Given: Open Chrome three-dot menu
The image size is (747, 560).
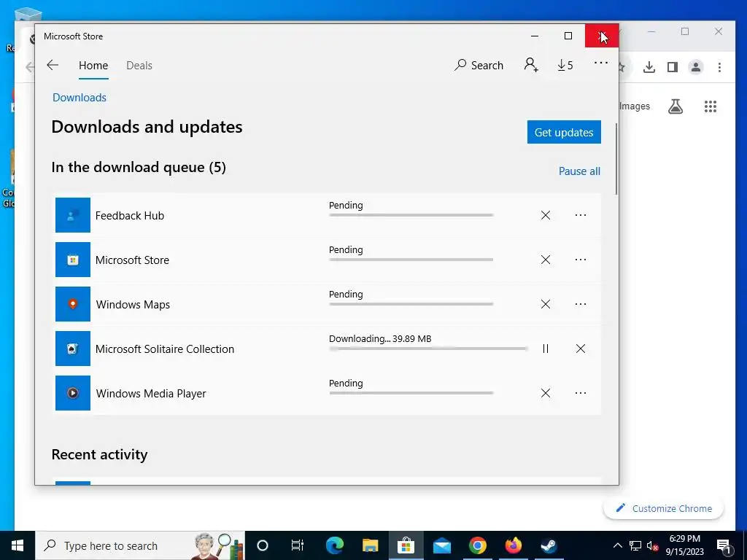Looking at the screenshot, I should (x=719, y=67).
